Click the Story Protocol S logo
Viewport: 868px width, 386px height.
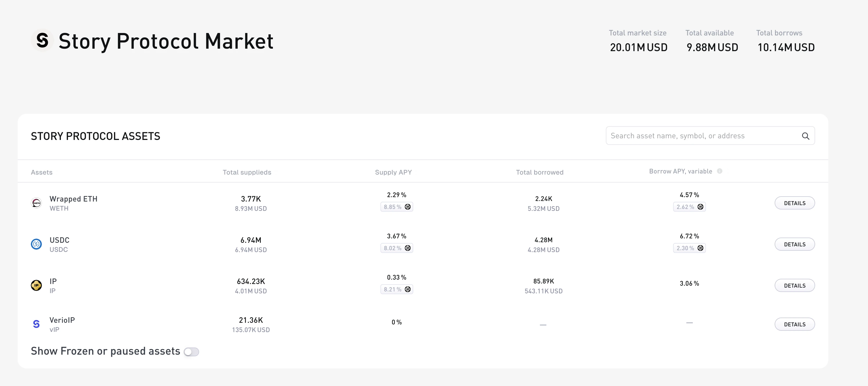(x=42, y=41)
